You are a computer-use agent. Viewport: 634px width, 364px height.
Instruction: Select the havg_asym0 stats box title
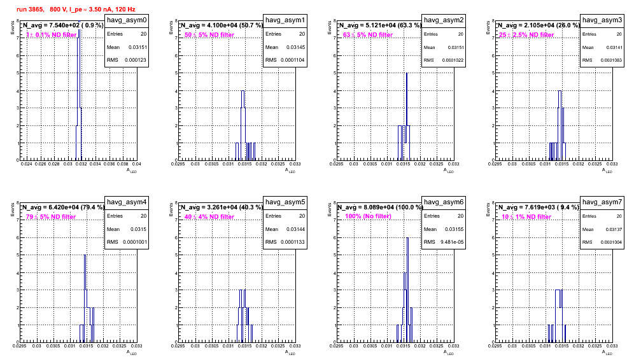(x=127, y=20)
